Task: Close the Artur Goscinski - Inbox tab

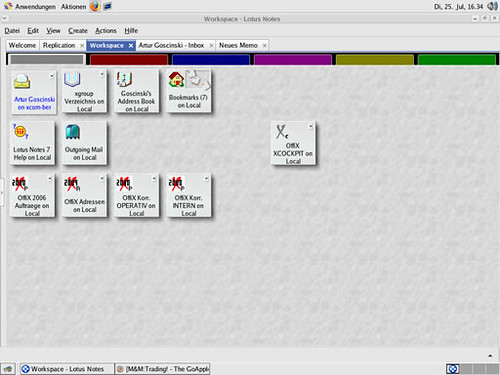Action: (x=211, y=46)
